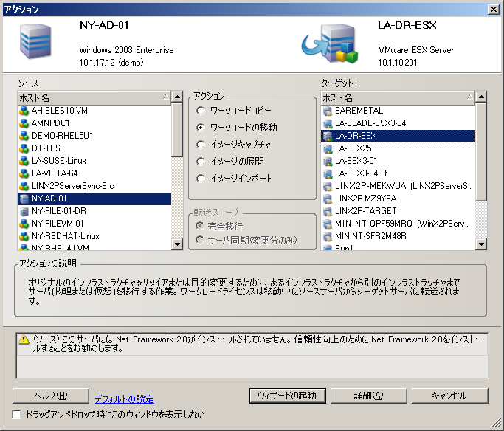504x431 pixels.
Task: Click the LA-BLADE-ESX3-04 target icon
Action: point(327,123)
